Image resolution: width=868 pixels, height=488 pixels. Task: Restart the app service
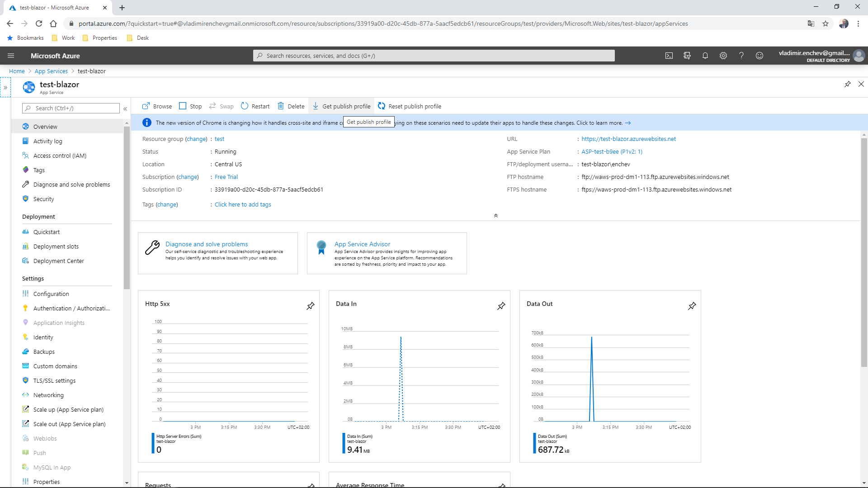(255, 106)
